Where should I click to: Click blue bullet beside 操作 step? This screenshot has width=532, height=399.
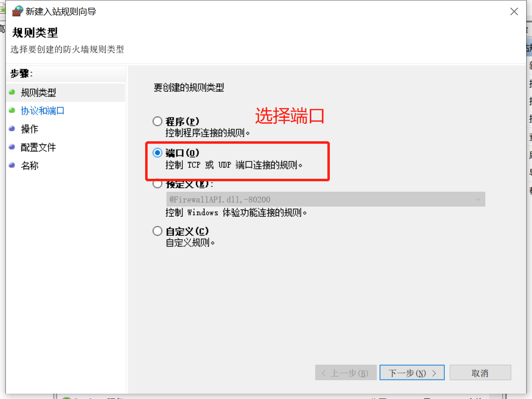pyautogui.click(x=12, y=129)
